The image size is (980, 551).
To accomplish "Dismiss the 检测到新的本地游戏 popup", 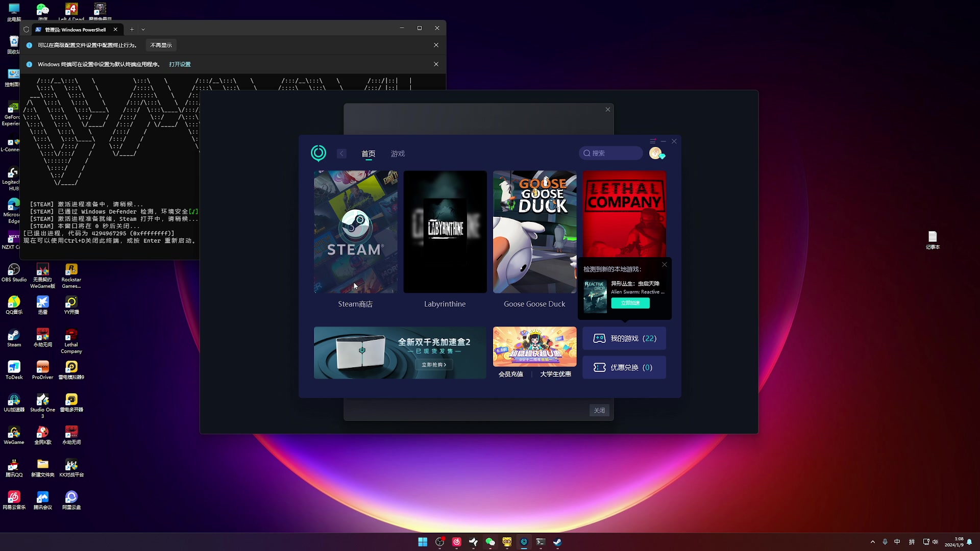I will click(665, 264).
